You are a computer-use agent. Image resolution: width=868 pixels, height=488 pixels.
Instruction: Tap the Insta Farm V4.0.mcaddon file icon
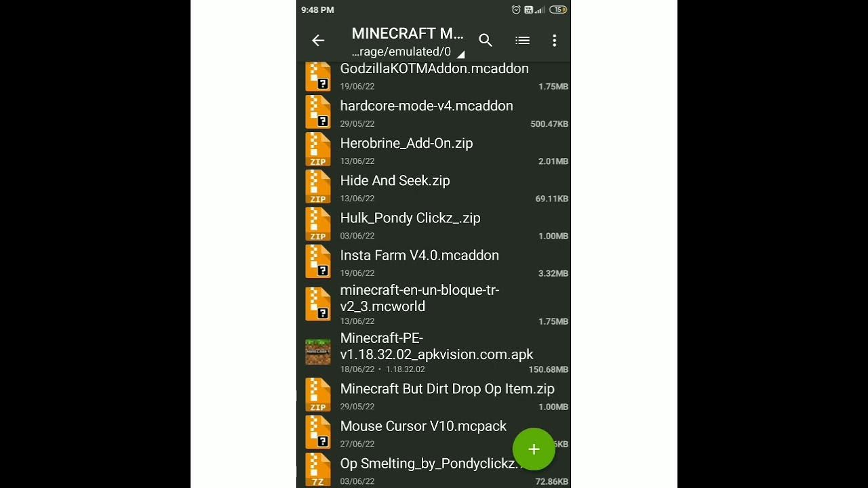(x=318, y=261)
